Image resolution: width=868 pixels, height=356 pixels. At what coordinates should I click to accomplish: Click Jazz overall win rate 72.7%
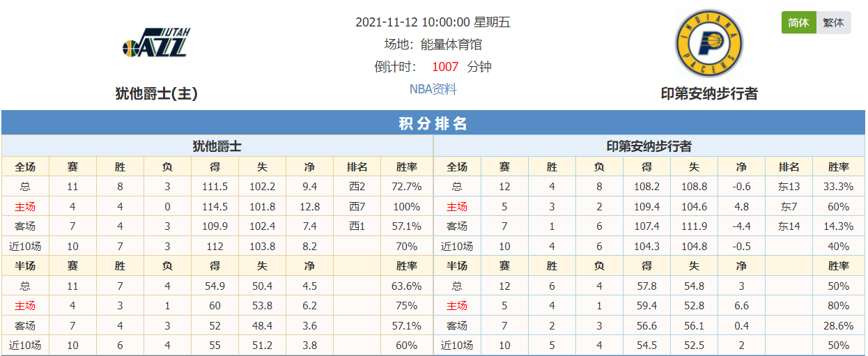[407, 187]
